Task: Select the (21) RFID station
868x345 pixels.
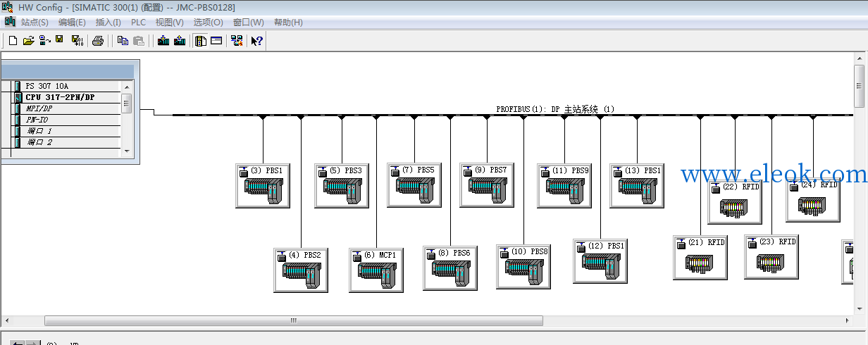Action: pyautogui.click(x=700, y=258)
